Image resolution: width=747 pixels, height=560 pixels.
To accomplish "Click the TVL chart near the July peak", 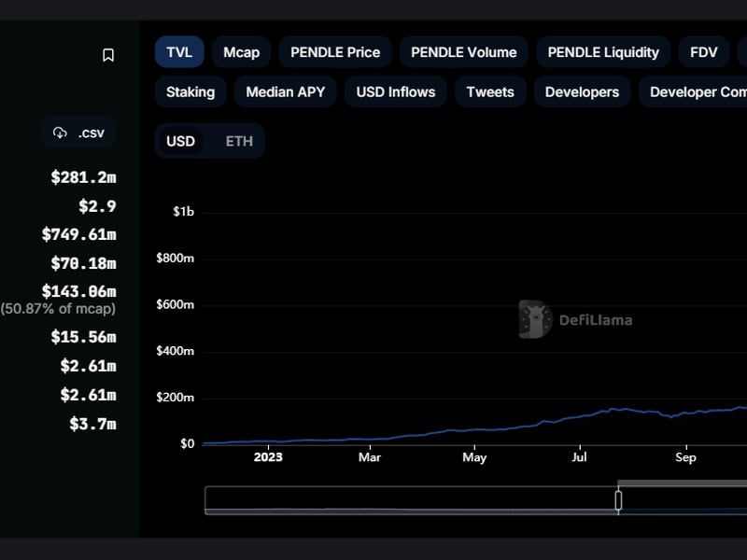I will pyautogui.click(x=612, y=409).
